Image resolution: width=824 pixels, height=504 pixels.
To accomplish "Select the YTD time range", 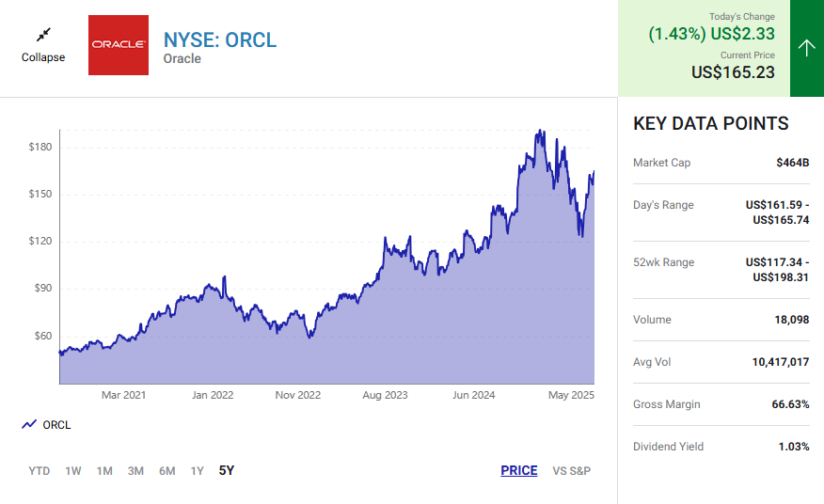I will click(x=40, y=471).
